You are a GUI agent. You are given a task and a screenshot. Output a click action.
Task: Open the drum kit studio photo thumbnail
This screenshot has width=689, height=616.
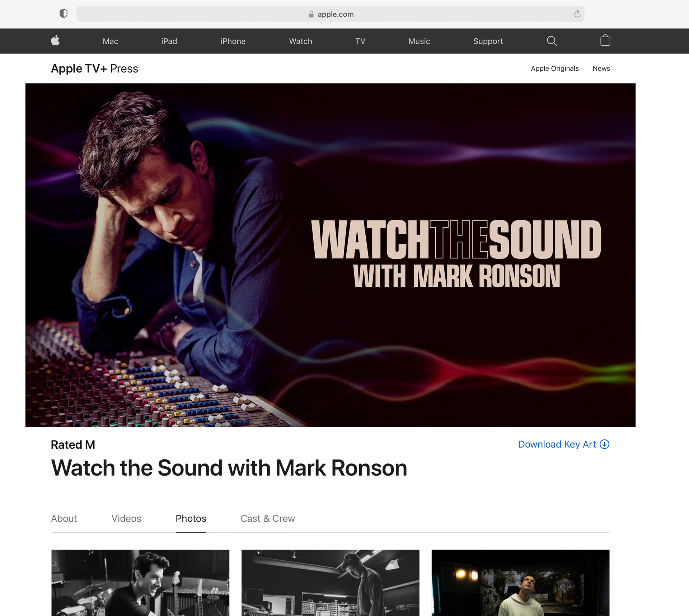tap(140, 583)
